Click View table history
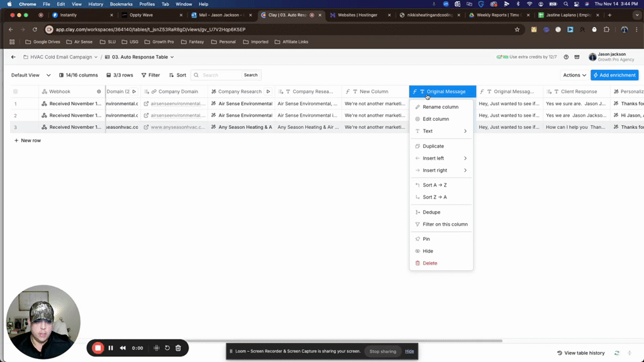Screen dimensions: 644x362 pyautogui.click(x=580, y=353)
